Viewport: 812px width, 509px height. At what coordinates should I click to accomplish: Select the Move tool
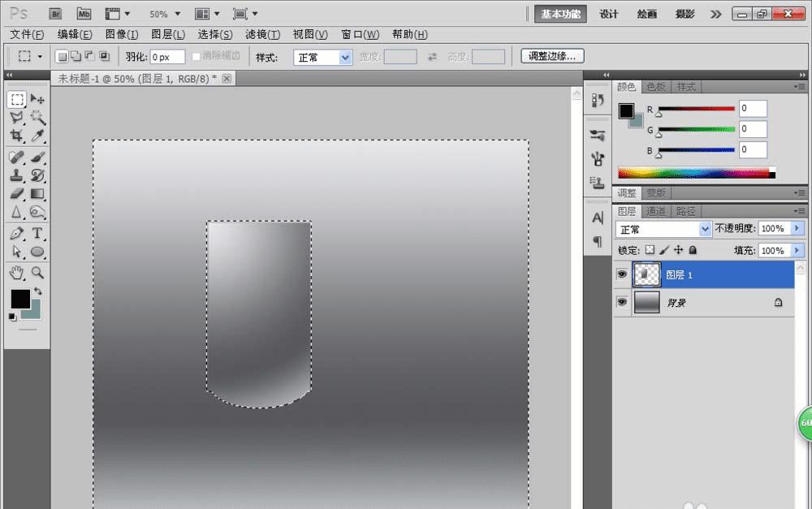point(37,99)
